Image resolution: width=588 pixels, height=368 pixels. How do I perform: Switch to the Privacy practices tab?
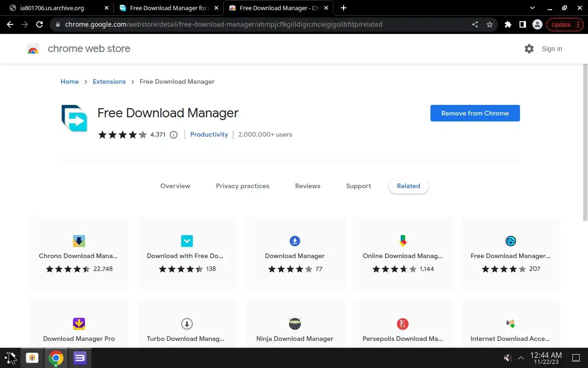(x=243, y=186)
